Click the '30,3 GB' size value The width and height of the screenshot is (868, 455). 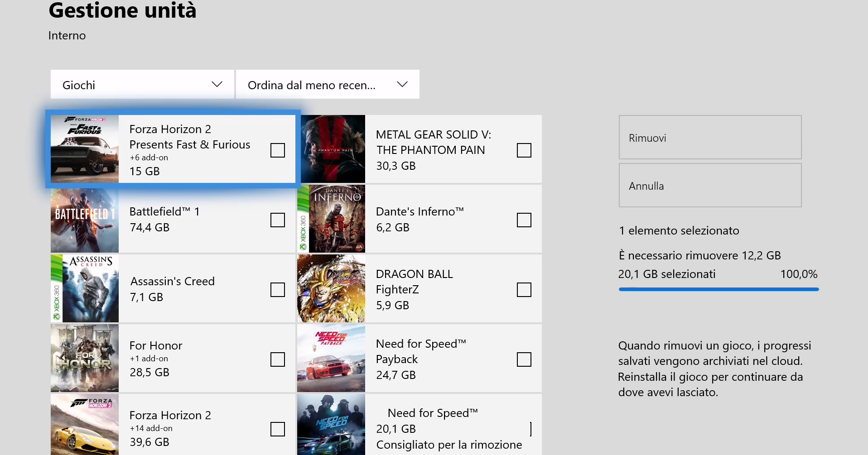point(396,166)
